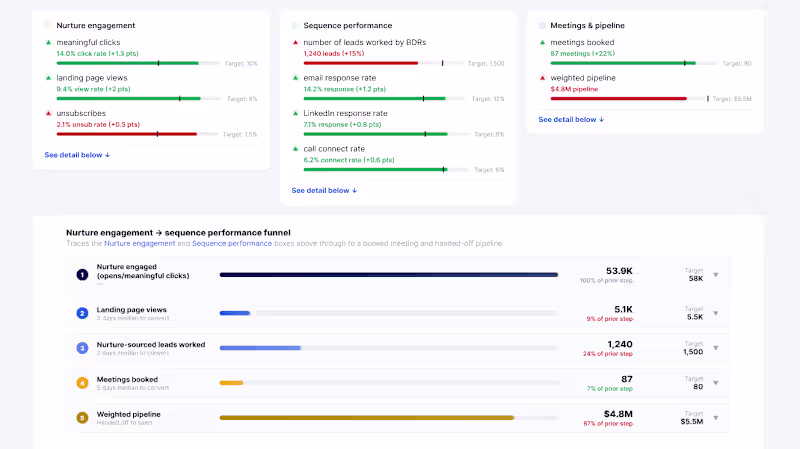Viewport: 800px width, 449px height.
Task: Click step 5 circle for Weighted pipeline
Action: 82,418
